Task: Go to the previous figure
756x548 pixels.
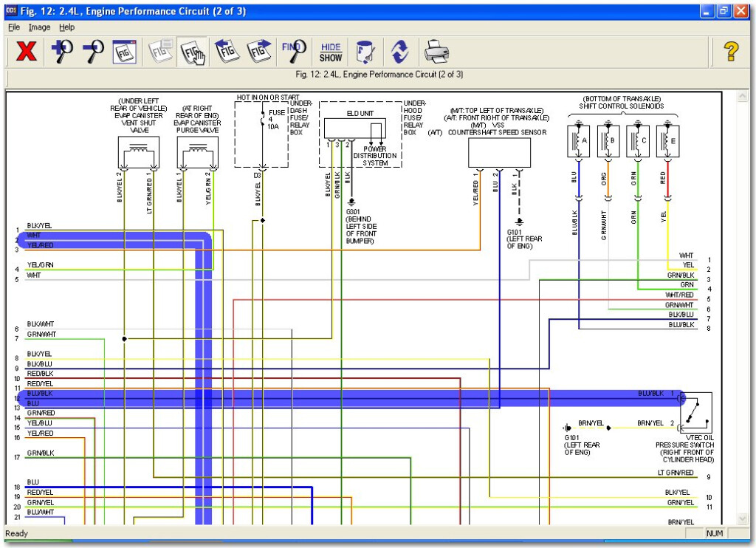Action: click(x=227, y=51)
